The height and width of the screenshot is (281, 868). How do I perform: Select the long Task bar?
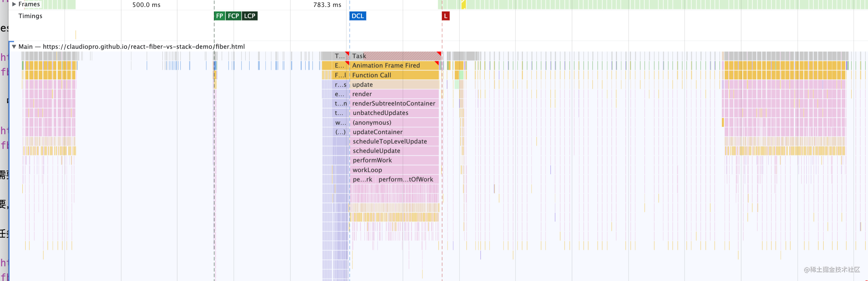pyautogui.click(x=395, y=56)
